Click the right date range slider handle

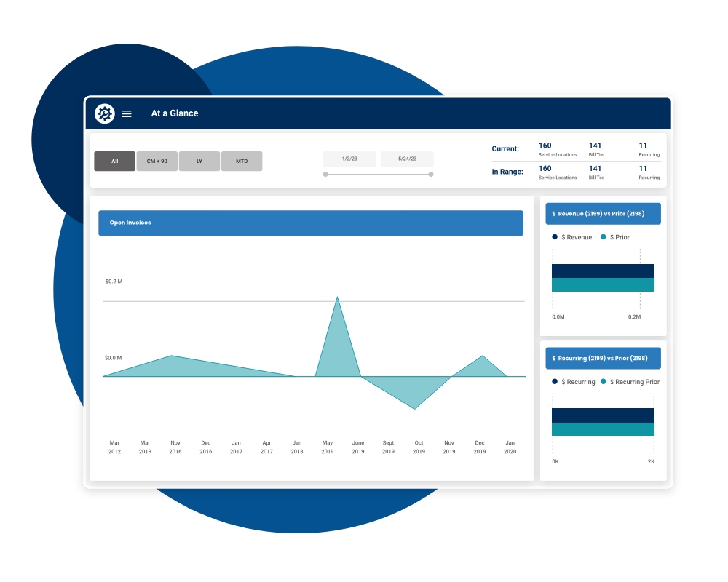click(431, 175)
